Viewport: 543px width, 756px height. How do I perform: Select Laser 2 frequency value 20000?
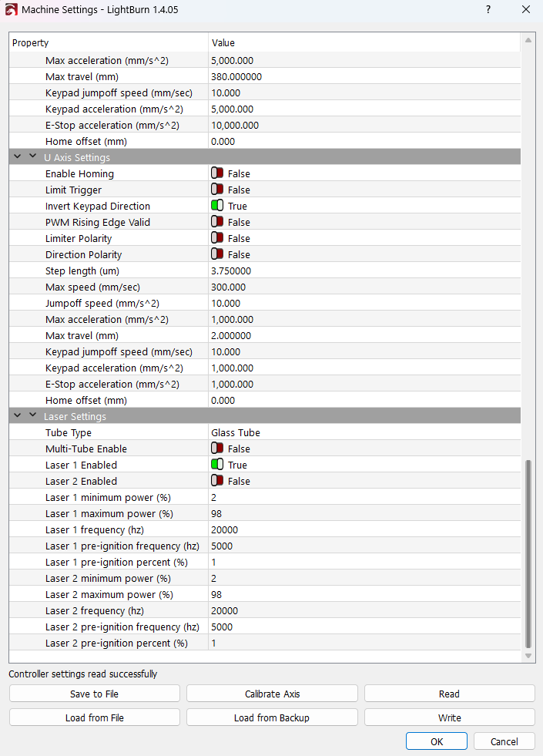(225, 610)
